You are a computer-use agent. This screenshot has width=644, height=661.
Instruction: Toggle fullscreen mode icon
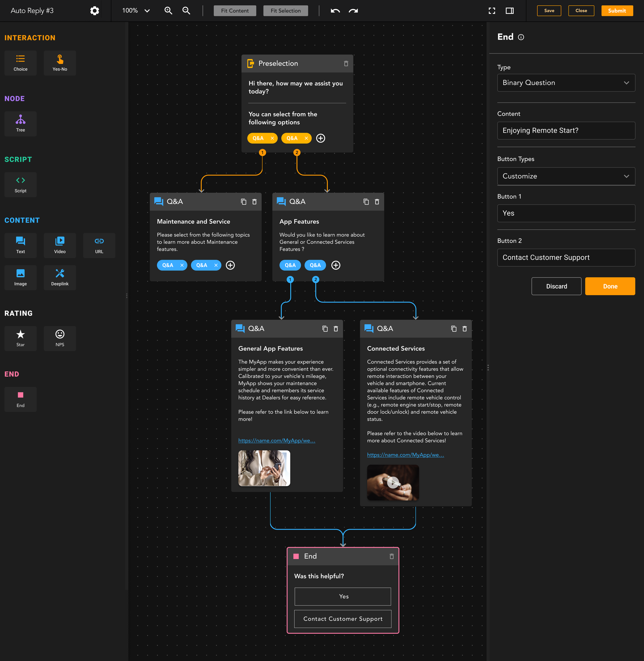coord(492,11)
